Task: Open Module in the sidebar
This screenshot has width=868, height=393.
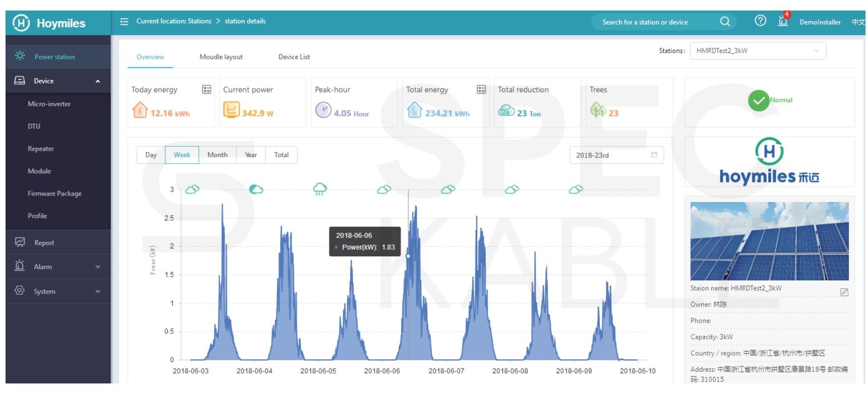Action: pos(39,171)
